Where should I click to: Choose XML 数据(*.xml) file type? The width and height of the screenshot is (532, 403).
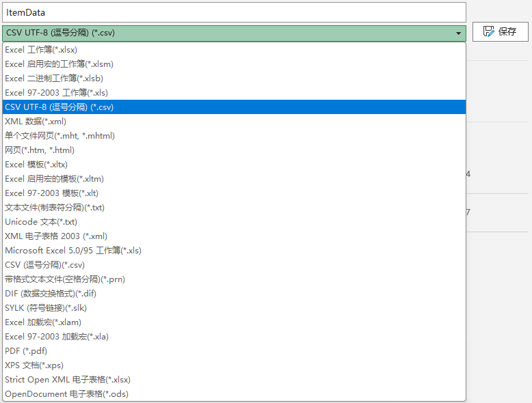pos(36,122)
